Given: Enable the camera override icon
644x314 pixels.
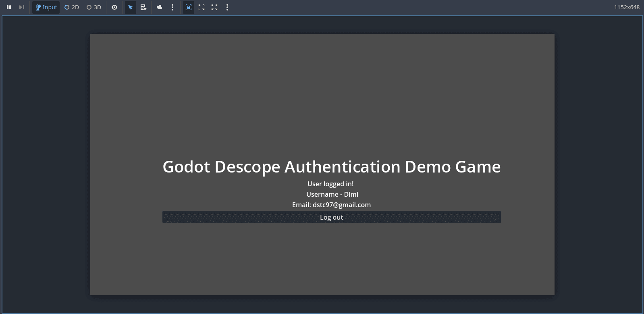Looking at the screenshot, I should coord(160,7).
